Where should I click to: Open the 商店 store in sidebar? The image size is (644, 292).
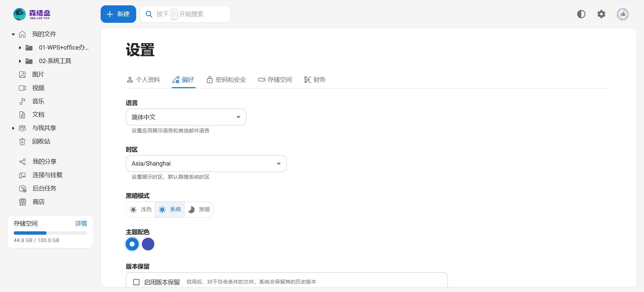coord(39,202)
